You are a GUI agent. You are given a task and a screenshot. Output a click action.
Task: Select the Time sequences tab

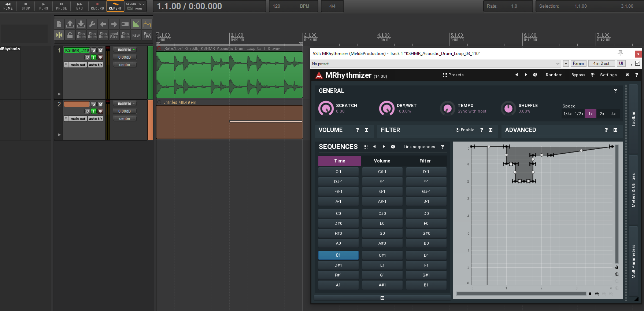(x=340, y=161)
